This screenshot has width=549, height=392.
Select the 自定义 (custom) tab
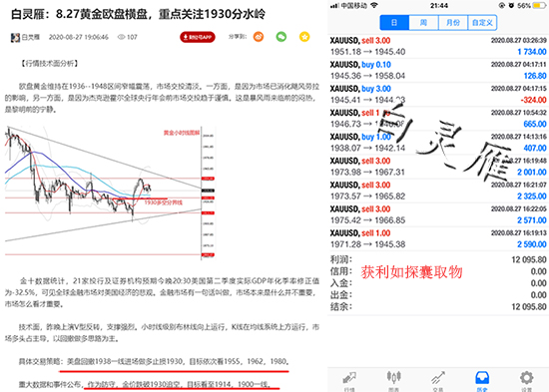(482, 23)
